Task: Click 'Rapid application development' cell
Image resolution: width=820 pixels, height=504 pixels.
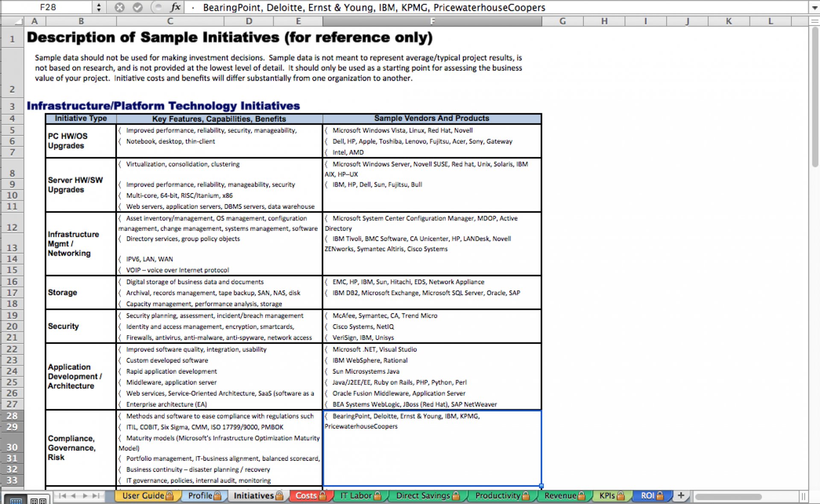Action: pyautogui.click(x=219, y=371)
